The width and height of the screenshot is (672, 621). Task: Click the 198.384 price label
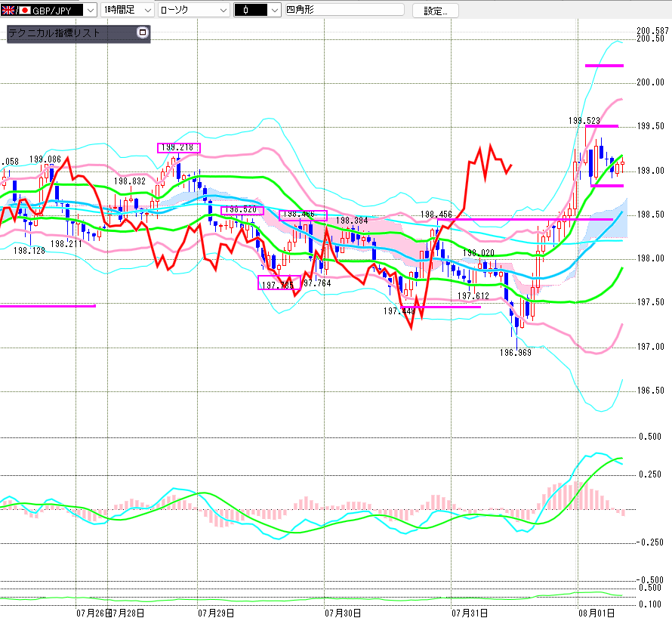[352, 221]
